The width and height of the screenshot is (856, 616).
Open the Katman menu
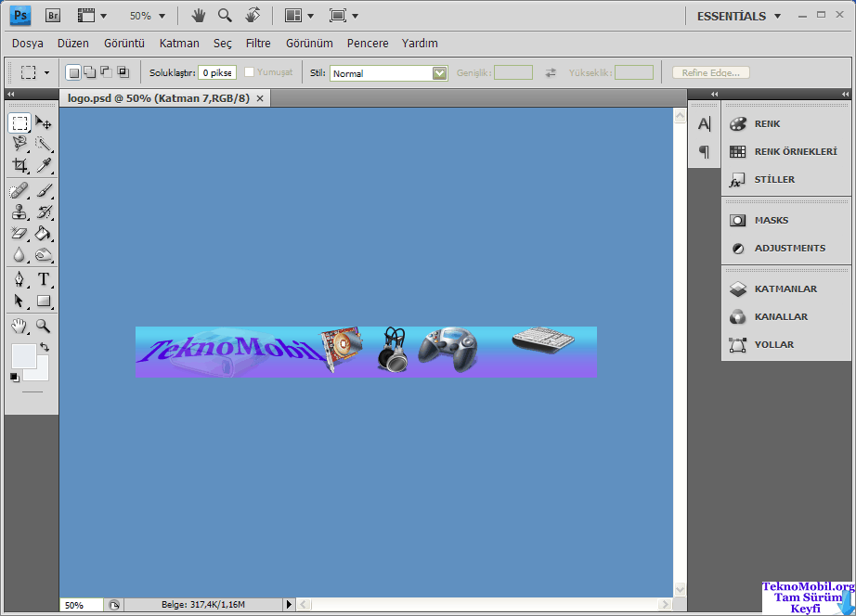(179, 44)
